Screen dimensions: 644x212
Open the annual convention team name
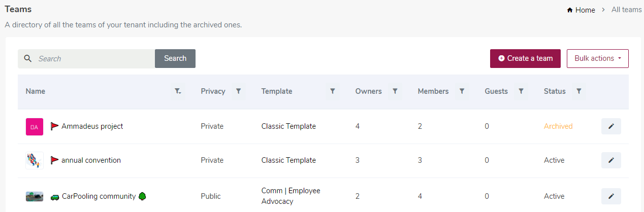click(91, 160)
